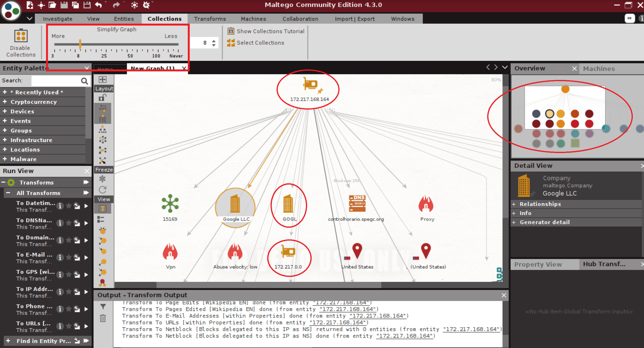This screenshot has width=644, height=348.
Task: Expand the Relationships section in Detail View
Action: coord(540,204)
